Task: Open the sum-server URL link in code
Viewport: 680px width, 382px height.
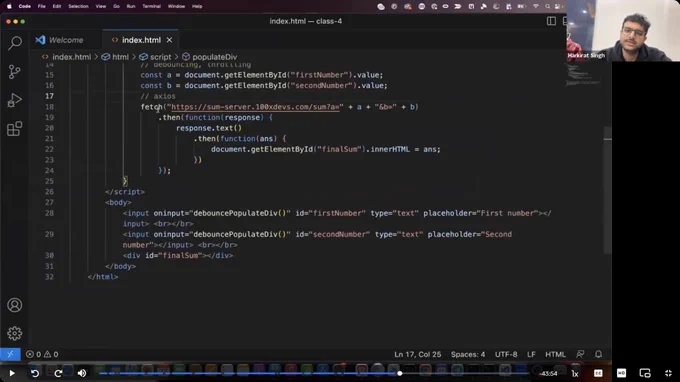Action: point(255,107)
